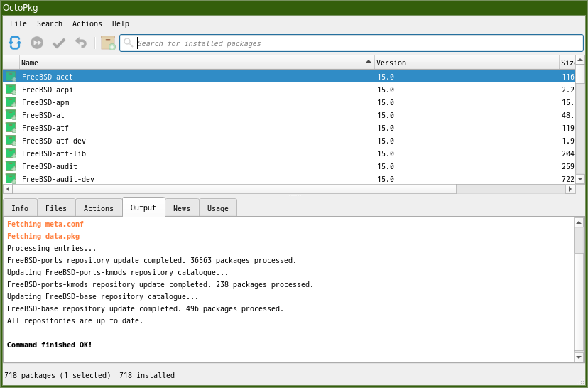Click package icon beside FreeBSD-apm

[x=11, y=102]
